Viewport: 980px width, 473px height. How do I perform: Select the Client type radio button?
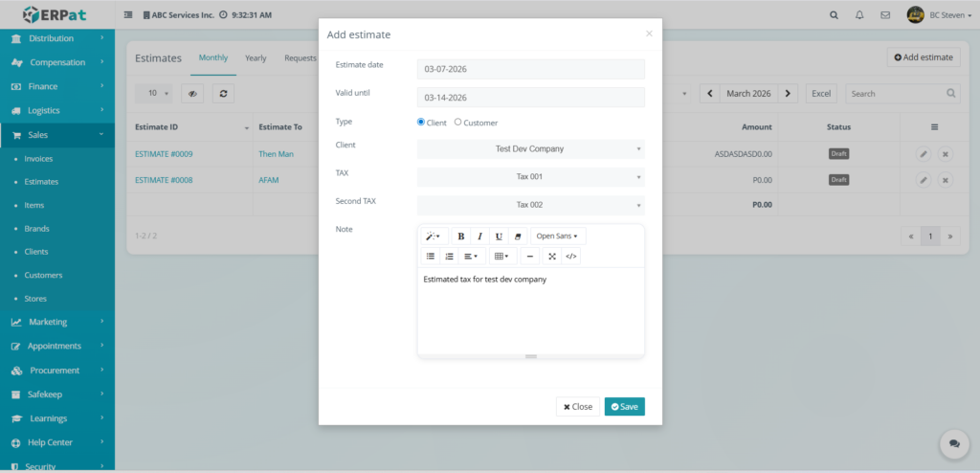[421, 123]
